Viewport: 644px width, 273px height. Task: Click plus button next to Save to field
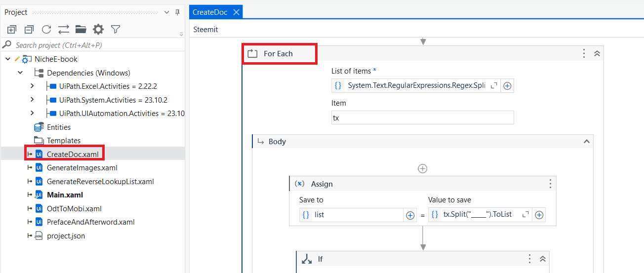tap(410, 215)
